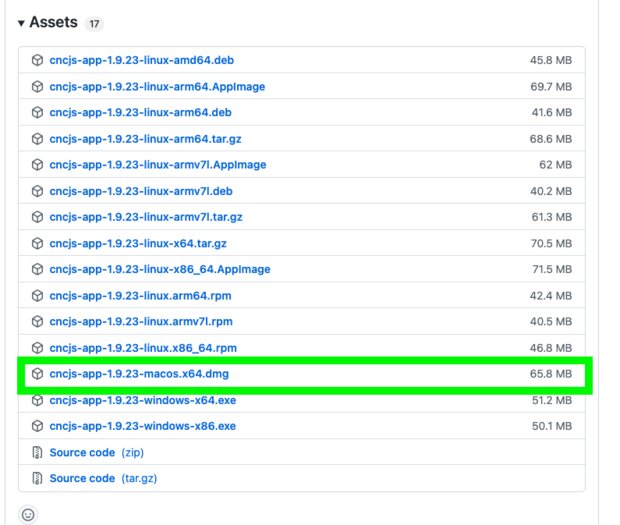Screen dimensions: 620x525
Task: Download cncjs-app-1.9.23-linux-x64.tar.gz
Action: click(x=138, y=244)
